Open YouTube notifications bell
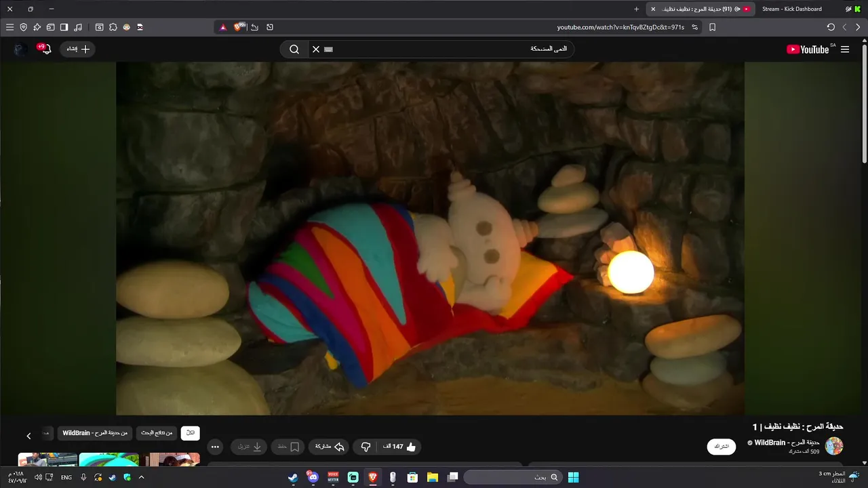This screenshot has width=868, height=488. (x=45, y=49)
